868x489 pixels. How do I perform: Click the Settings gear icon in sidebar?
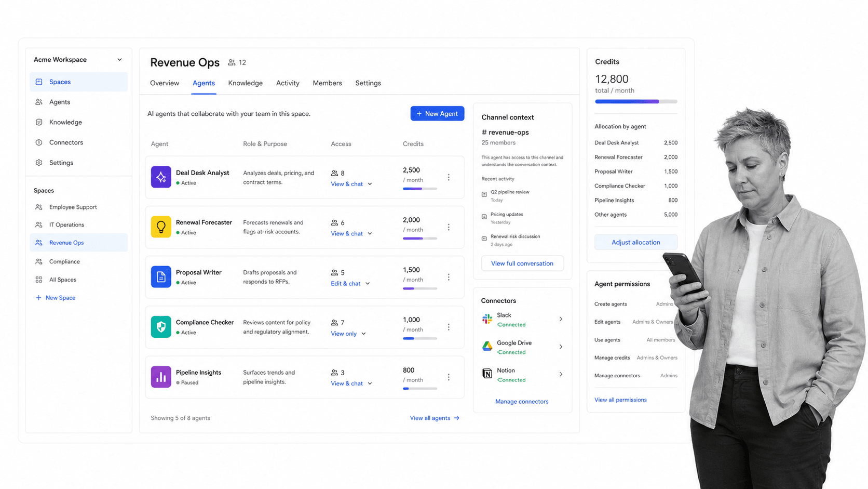coord(39,163)
